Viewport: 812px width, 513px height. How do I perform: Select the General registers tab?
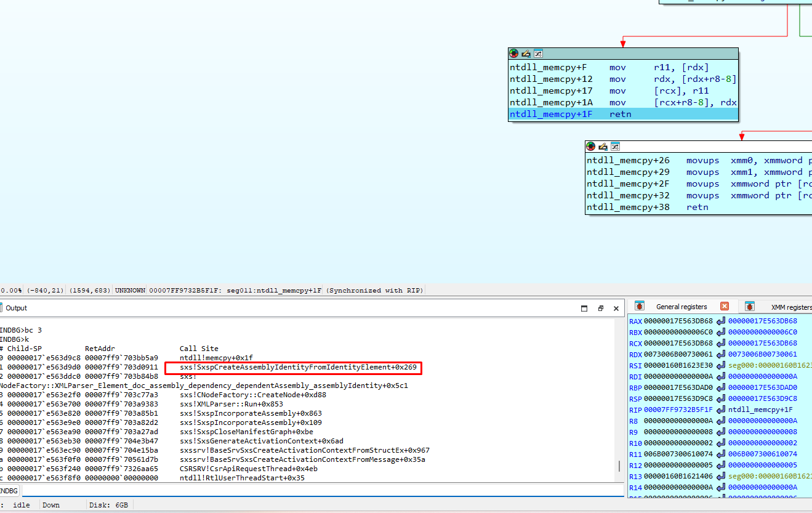681,307
